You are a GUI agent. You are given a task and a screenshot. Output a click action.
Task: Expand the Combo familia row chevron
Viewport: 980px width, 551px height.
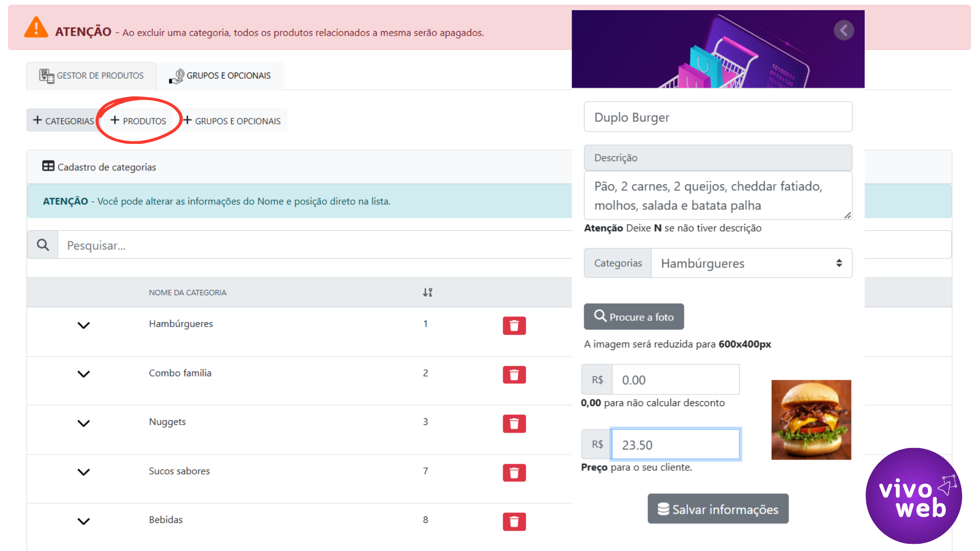(84, 374)
